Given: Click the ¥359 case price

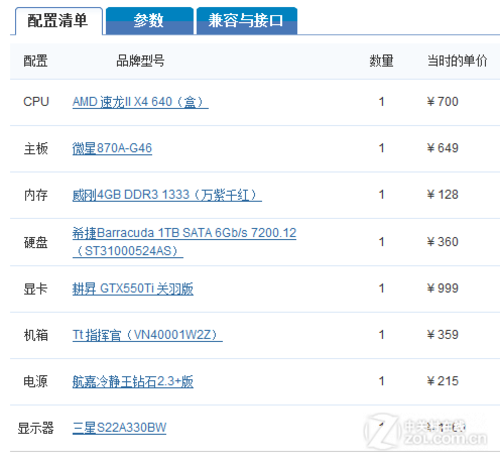Looking at the screenshot, I should pyautogui.click(x=443, y=335).
